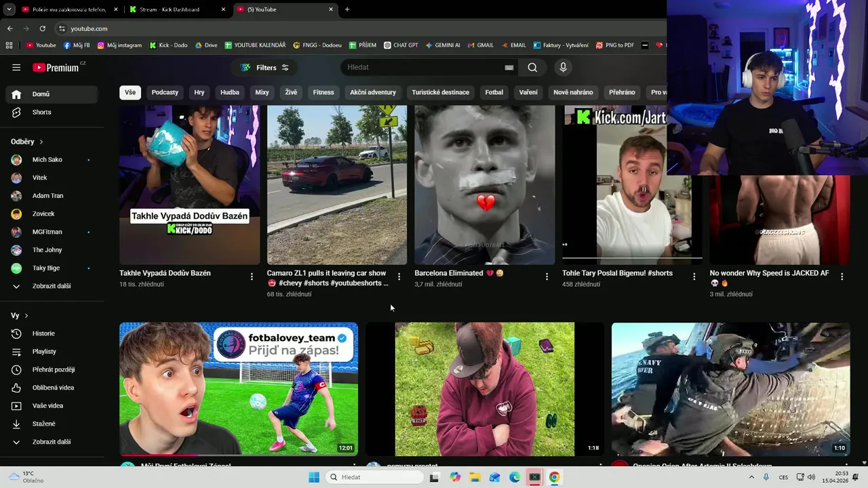Select the Turistické destinace chip

pyautogui.click(x=441, y=92)
